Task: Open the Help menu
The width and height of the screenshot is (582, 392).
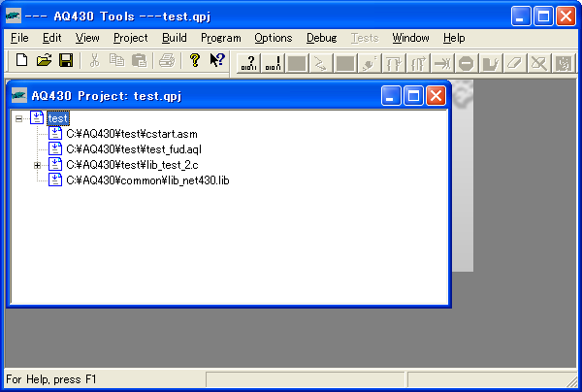Action: (454, 38)
